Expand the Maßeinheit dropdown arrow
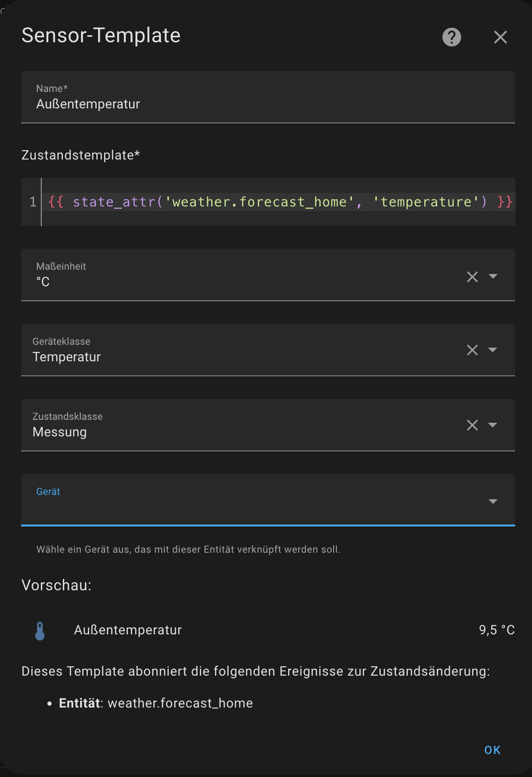This screenshot has width=532, height=777. click(493, 276)
